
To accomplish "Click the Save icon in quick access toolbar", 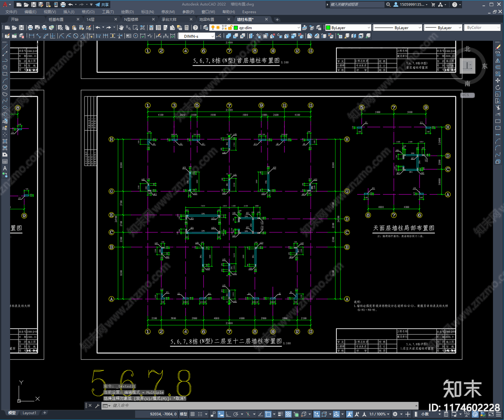I will (33, 4).
